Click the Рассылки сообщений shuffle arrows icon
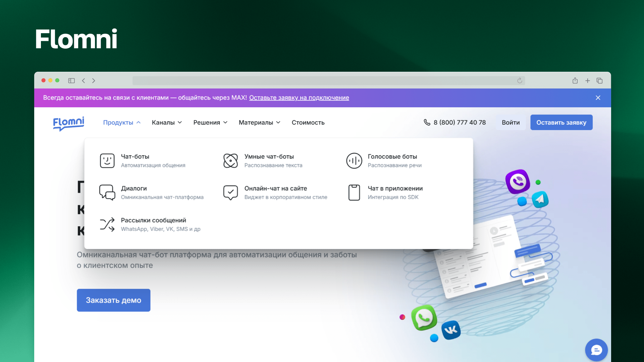Screen dimensions: 644x362 107,225
